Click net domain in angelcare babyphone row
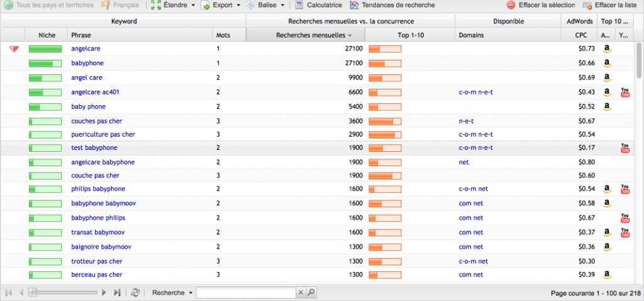644x301 pixels. coord(464,162)
